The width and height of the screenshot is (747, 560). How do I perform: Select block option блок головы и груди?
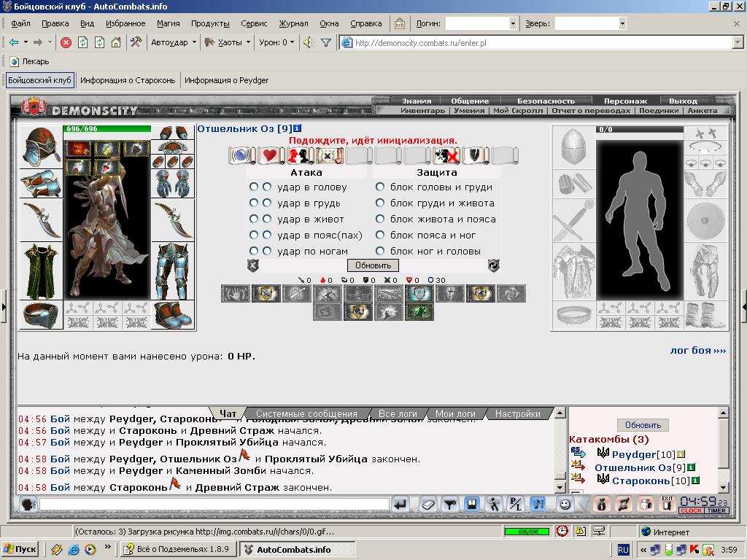pos(379,187)
